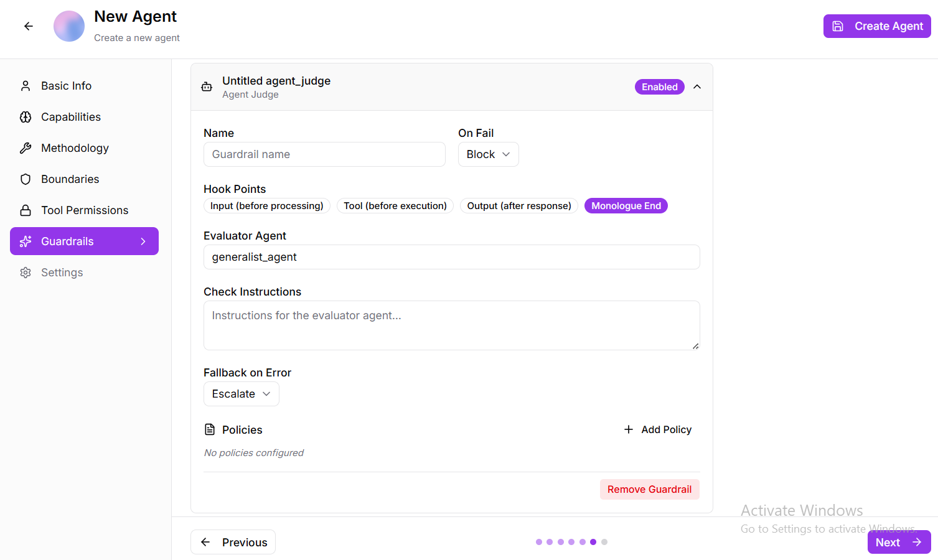Click the last step progress dot
Image resolution: width=938 pixels, height=560 pixels.
coord(604,542)
